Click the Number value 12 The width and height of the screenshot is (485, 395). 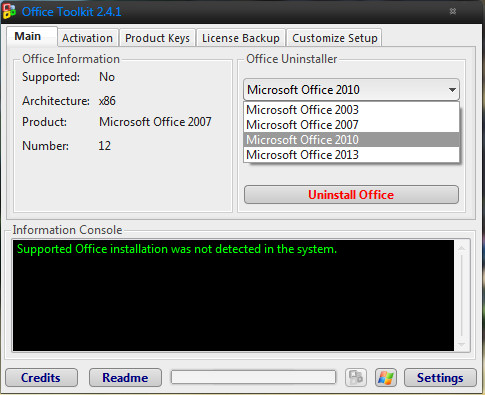click(x=104, y=146)
